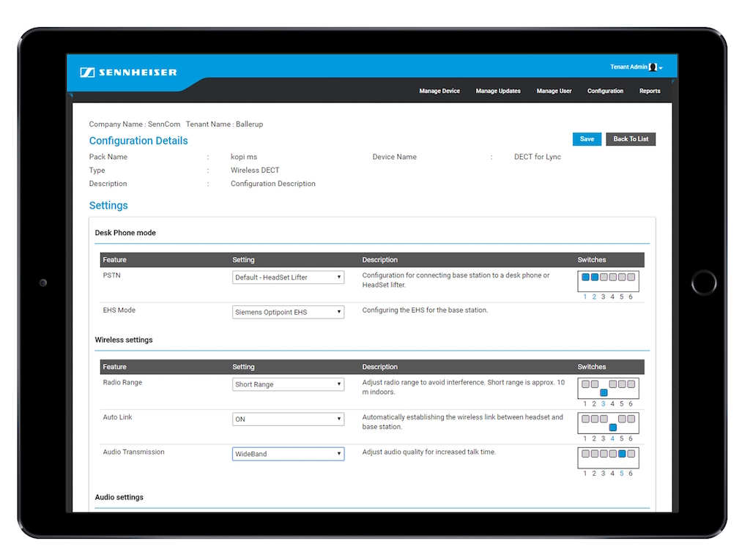Image resolution: width=750 pixels, height=560 pixels.
Task: Toggle switch 3 in the Radio Range row
Action: [x=604, y=392]
